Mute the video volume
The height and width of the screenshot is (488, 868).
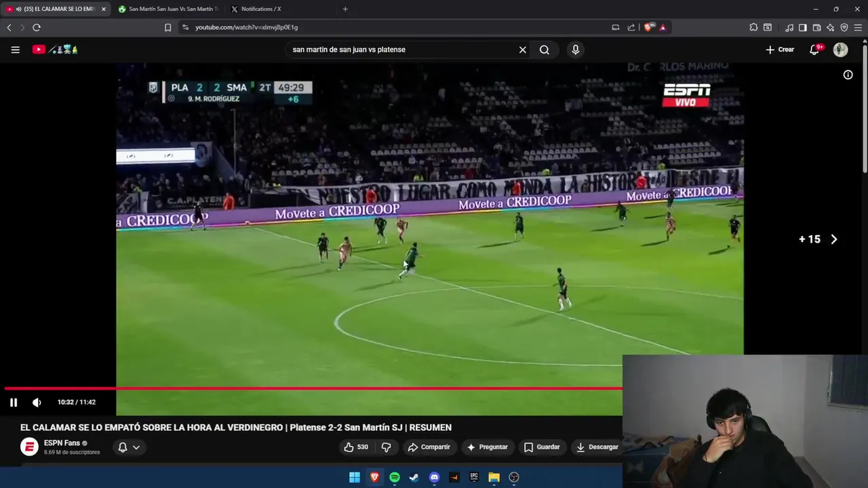coord(37,402)
